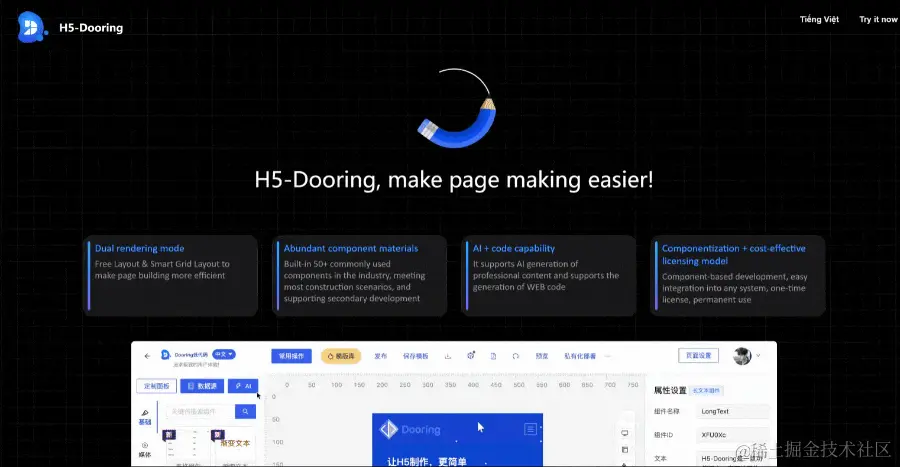Click the toolbar icon with the notification dot
Screen dimensions: 900x467
pos(471,356)
